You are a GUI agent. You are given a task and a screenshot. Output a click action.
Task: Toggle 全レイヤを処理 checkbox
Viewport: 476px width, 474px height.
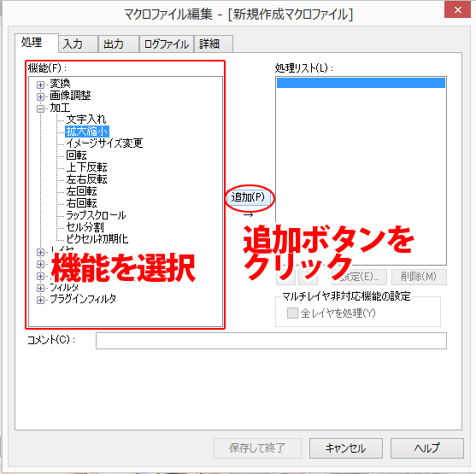click(x=292, y=313)
